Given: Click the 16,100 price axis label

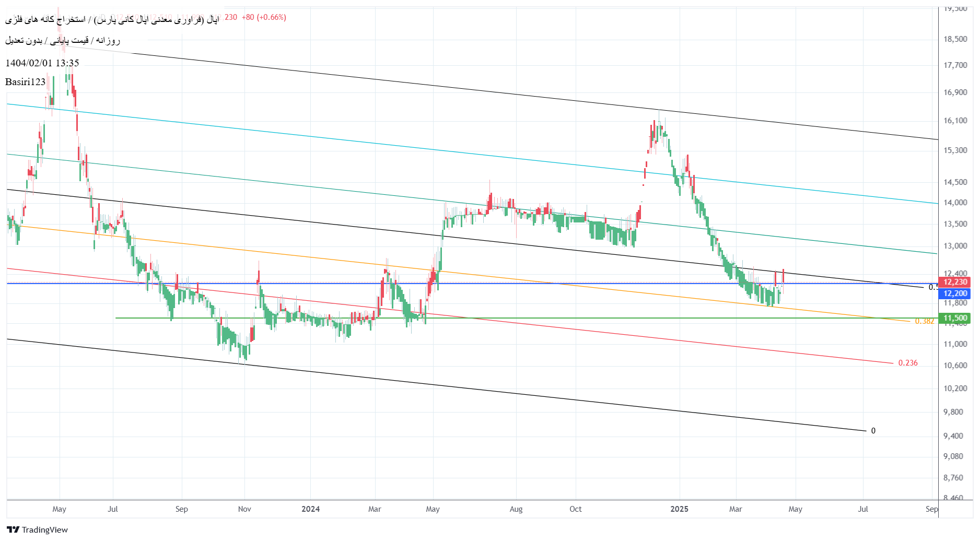Looking at the screenshot, I should pos(955,121).
